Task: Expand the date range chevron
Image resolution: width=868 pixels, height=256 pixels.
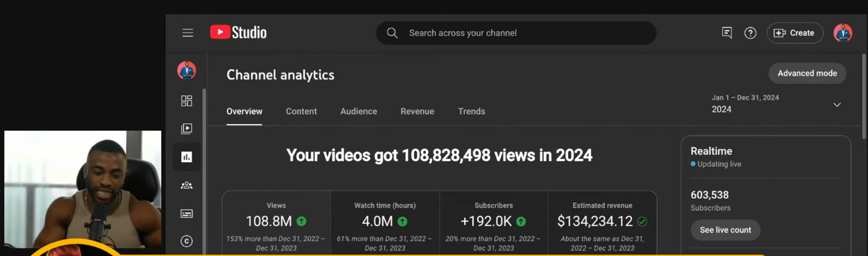Action: [837, 105]
